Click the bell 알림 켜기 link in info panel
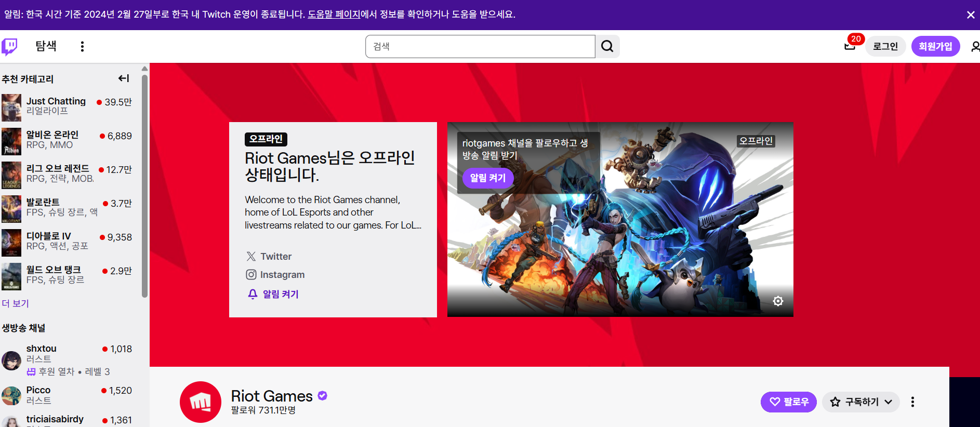This screenshot has width=980, height=427. [x=273, y=294]
